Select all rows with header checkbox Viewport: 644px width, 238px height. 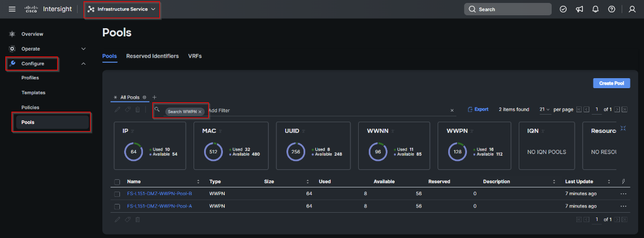click(117, 182)
